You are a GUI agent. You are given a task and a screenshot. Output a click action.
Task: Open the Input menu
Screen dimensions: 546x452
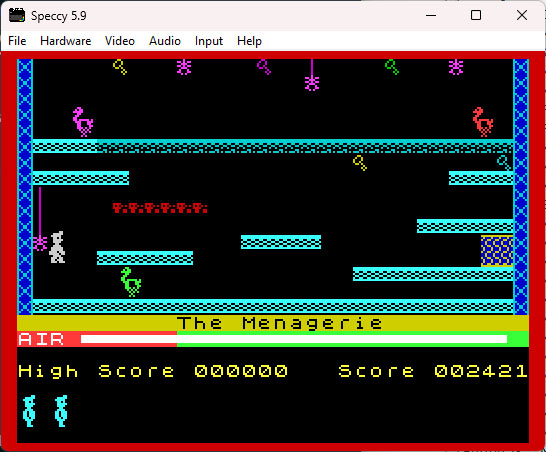tap(209, 41)
